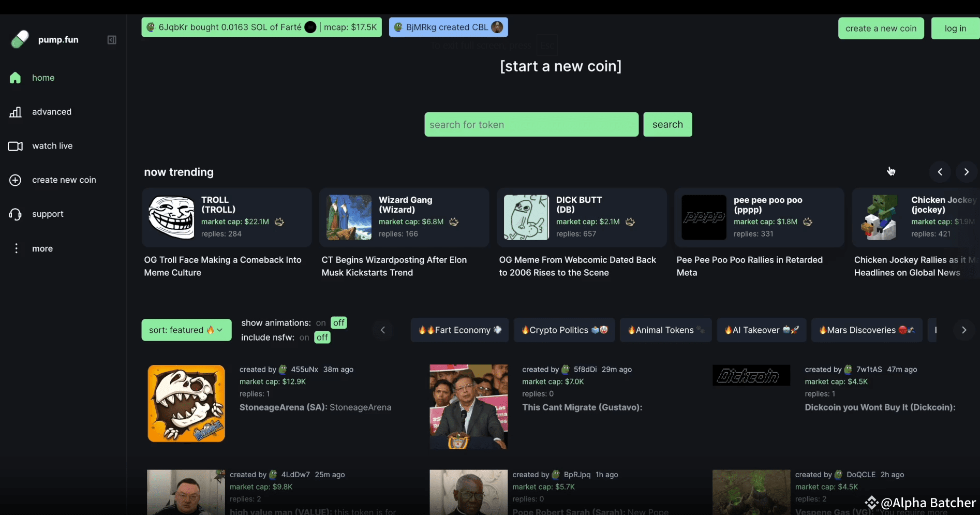Open the home menu item

click(x=43, y=78)
